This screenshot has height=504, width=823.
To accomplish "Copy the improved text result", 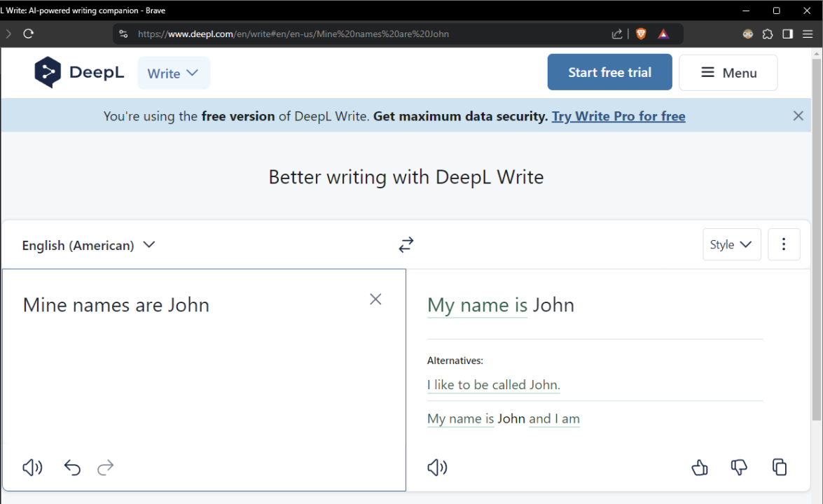I will point(780,468).
